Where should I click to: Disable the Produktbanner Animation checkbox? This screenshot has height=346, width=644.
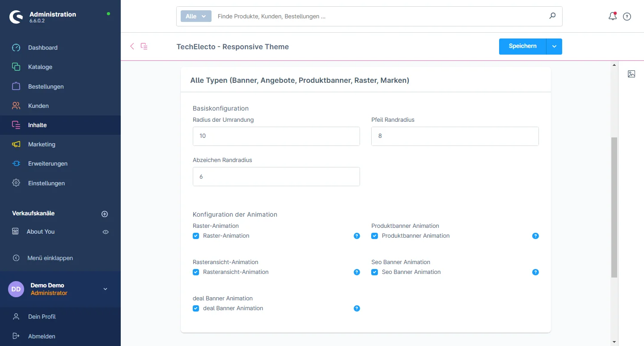(375, 236)
